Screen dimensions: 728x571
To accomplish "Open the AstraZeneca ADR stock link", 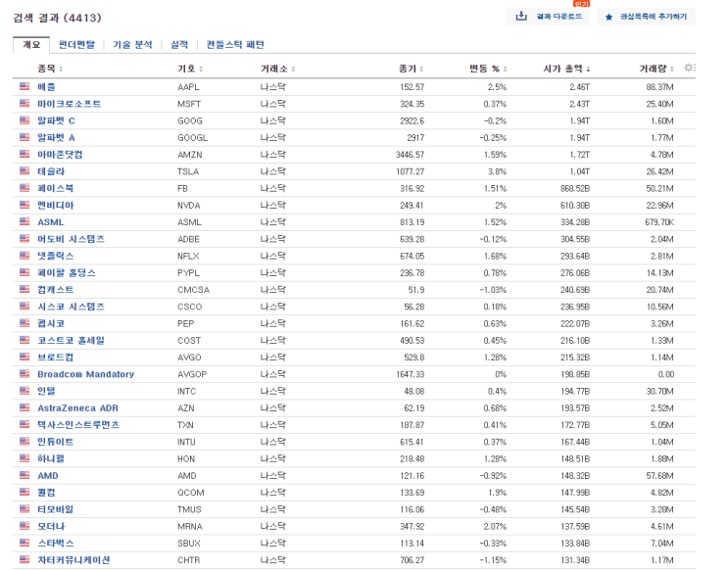I will click(78, 408).
